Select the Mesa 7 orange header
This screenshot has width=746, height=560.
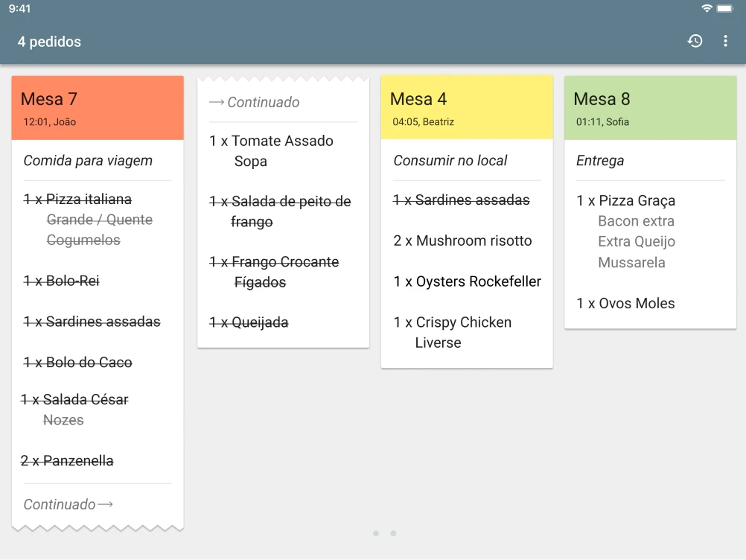click(98, 108)
